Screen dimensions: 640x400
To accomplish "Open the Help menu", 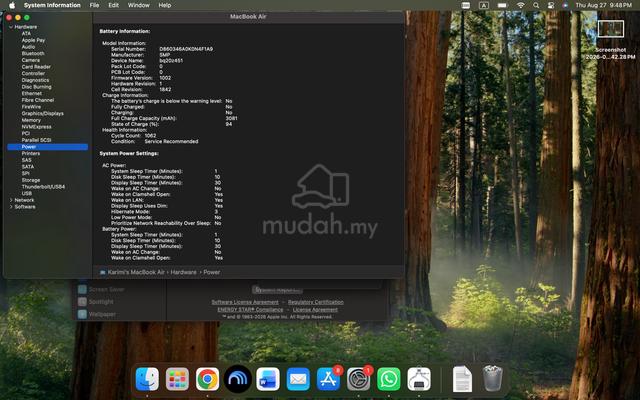I will click(x=164, y=5).
